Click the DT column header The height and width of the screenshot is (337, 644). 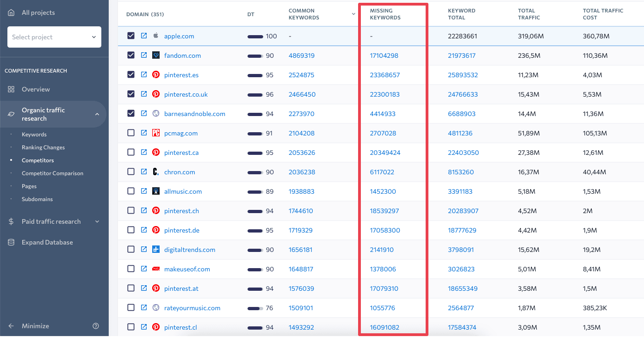tap(251, 14)
